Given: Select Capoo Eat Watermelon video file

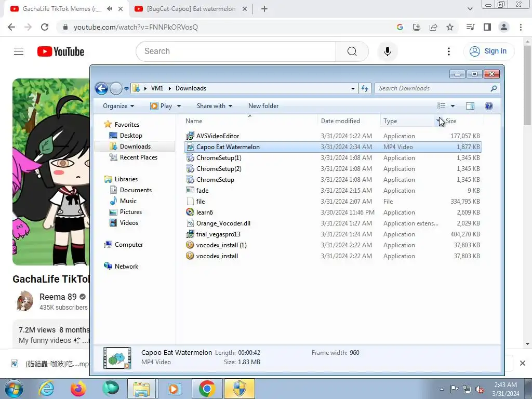Looking at the screenshot, I should coord(332,147).
